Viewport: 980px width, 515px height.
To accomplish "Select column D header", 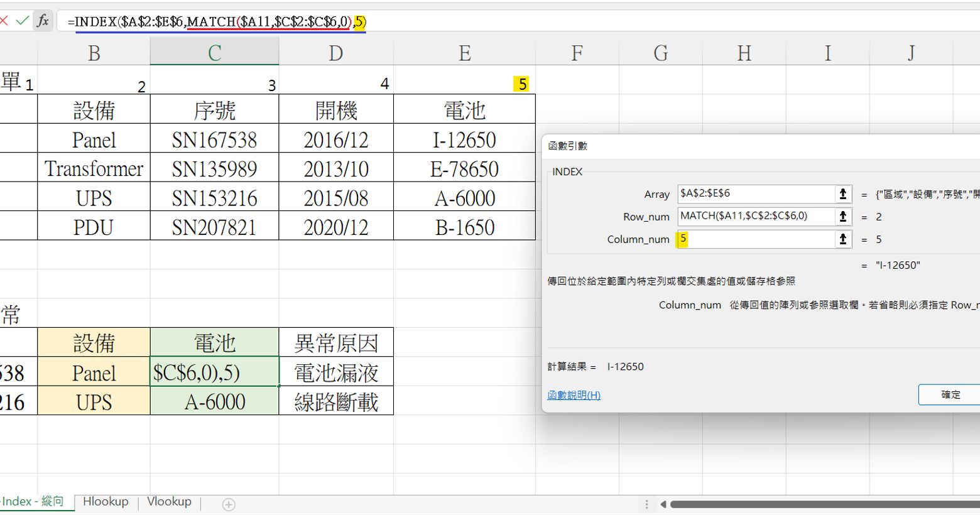I will pos(335,53).
